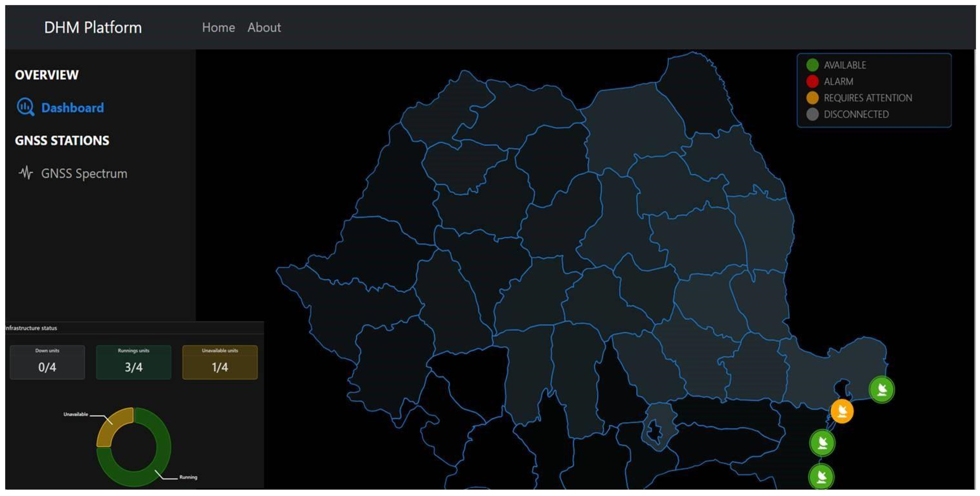Viewport: 980px width, 496px height.
Task: Click the green AVAILABLE legend dot
Action: (x=812, y=65)
